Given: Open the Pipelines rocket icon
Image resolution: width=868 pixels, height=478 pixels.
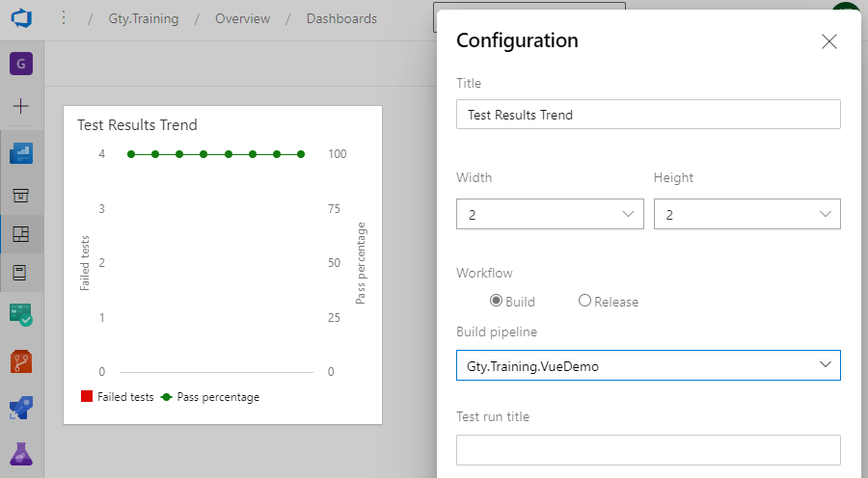Looking at the screenshot, I should [x=21, y=408].
